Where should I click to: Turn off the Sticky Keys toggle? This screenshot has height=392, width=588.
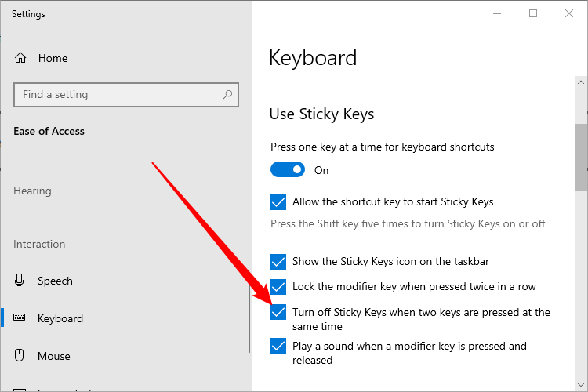coord(288,170)
